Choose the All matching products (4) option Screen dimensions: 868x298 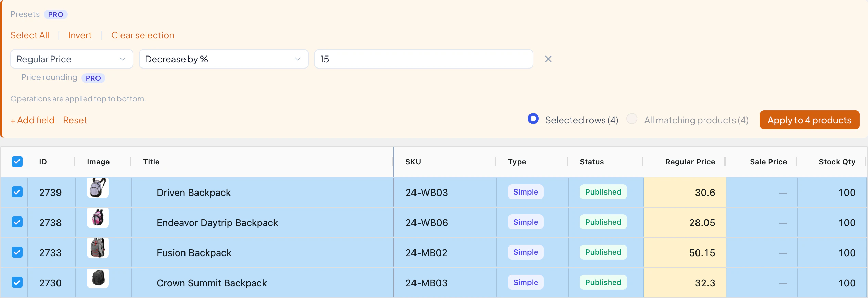[632, 119]
